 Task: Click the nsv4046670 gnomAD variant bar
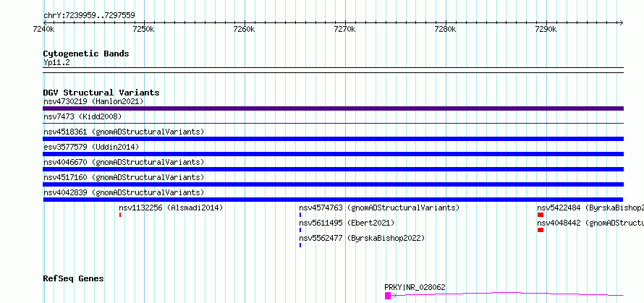click(333, 169)
